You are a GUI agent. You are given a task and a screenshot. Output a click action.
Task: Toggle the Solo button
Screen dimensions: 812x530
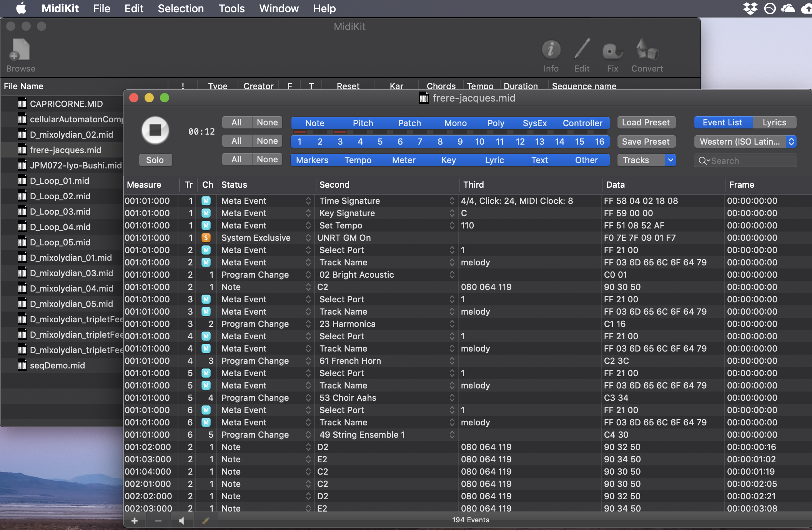[x=155, y=160]
